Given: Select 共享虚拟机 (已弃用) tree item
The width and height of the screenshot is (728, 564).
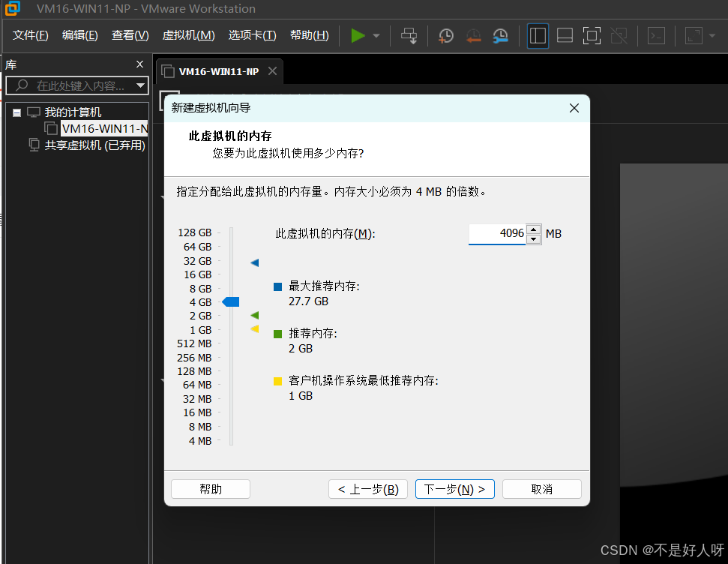Looking at the screenshot, I should (94, 145).
